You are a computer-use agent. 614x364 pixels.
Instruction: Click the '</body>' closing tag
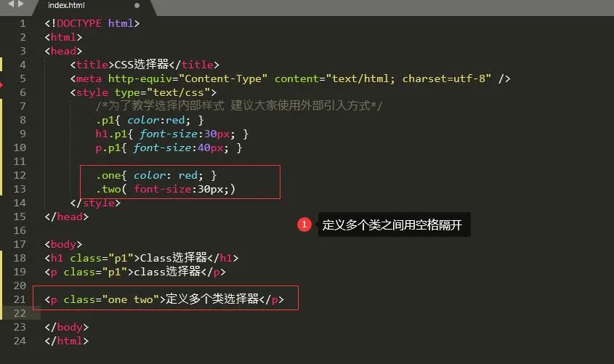coord(67,327)
